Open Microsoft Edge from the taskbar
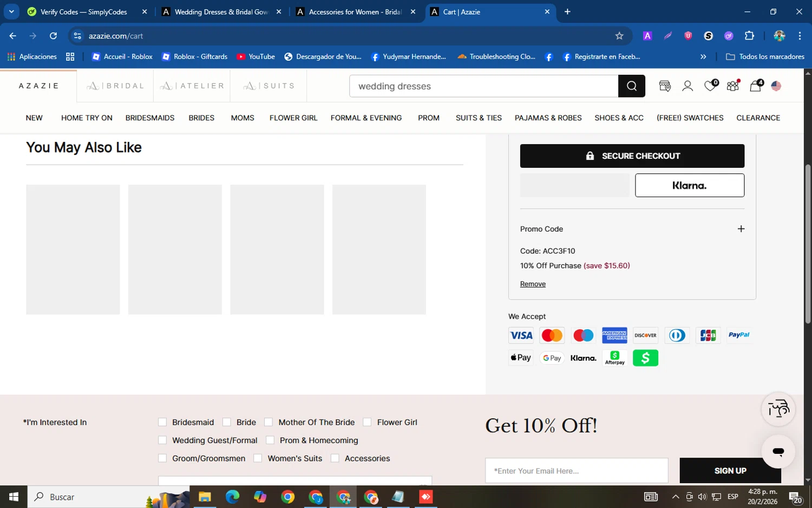This screenshot has width=812, height=508. tap(232, 497)
